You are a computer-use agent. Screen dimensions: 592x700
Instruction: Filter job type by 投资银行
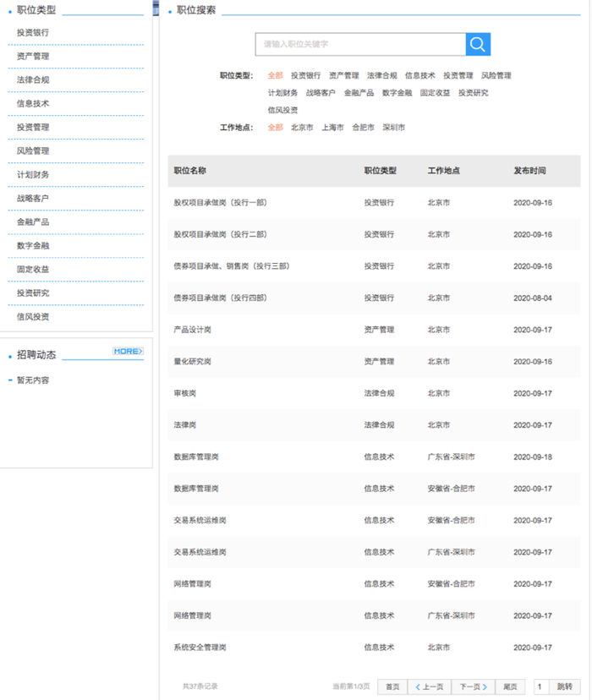coord(306,75)
